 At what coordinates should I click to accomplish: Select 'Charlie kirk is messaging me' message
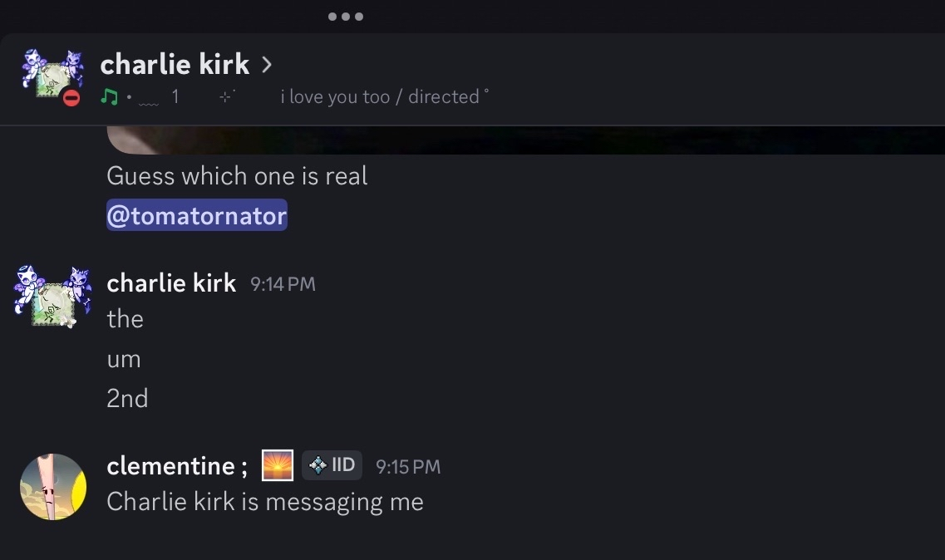pos(265,502)
